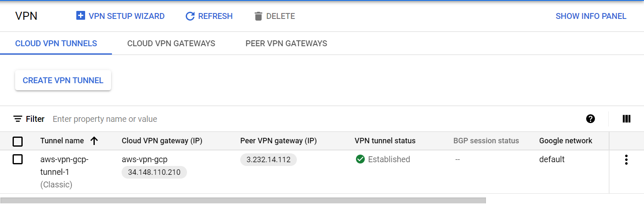Viewport: 644px width, 208px height.
Task: Click the Tunnel name sort arrow
Action: (x=94, y=141)
